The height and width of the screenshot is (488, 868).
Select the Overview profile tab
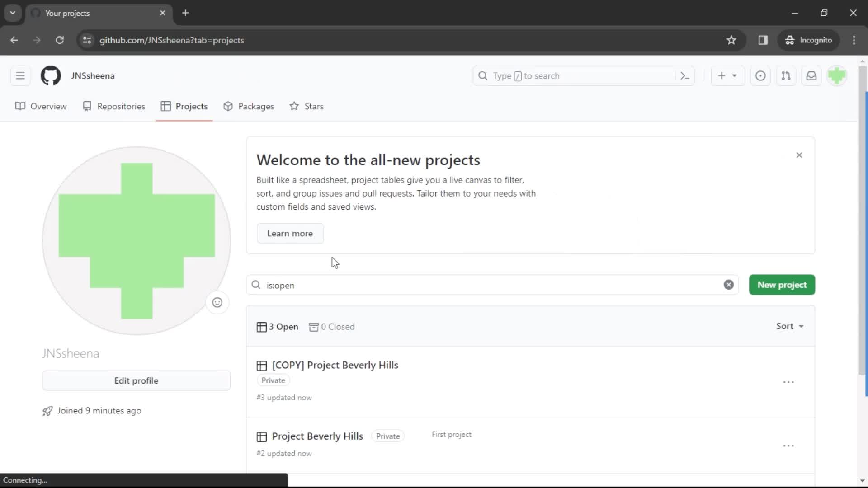click(48, 106)
